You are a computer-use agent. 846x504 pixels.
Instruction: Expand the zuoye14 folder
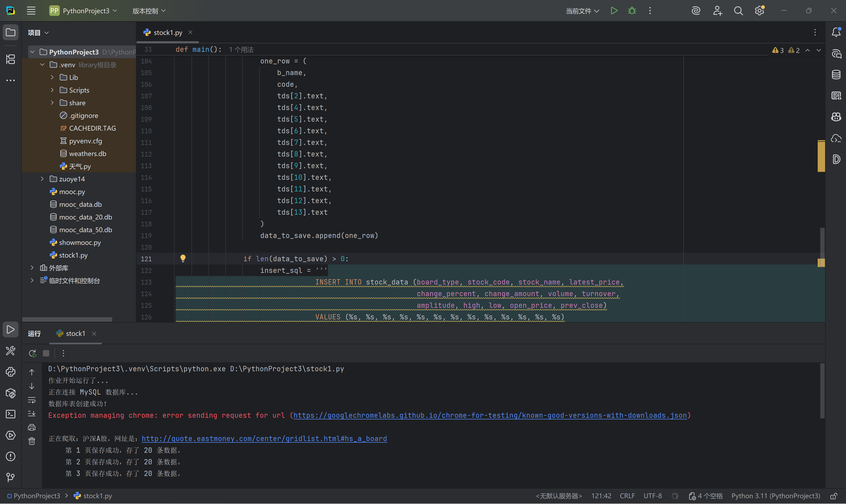tap(42, 179)
